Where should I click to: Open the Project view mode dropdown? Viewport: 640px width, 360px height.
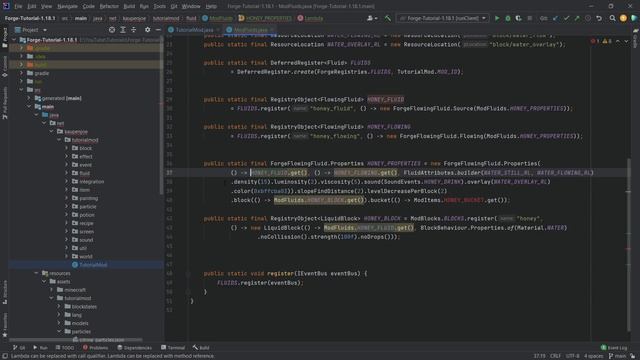point(31,30)
